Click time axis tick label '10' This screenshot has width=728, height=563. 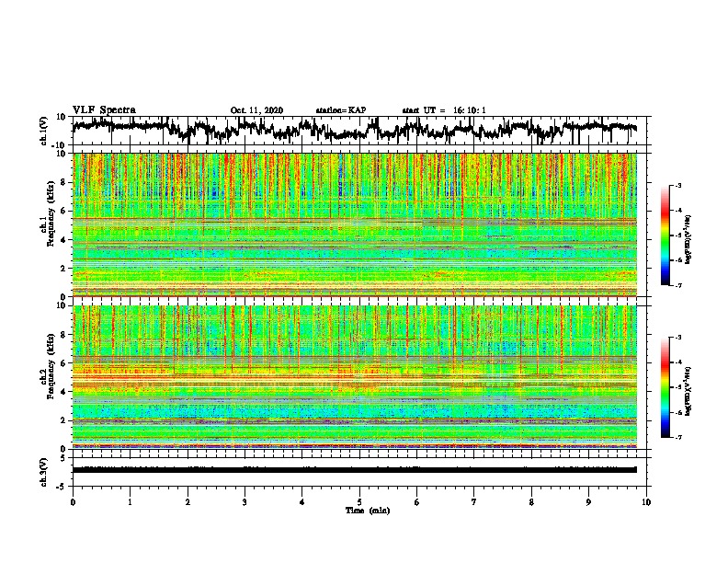[646, 502]
